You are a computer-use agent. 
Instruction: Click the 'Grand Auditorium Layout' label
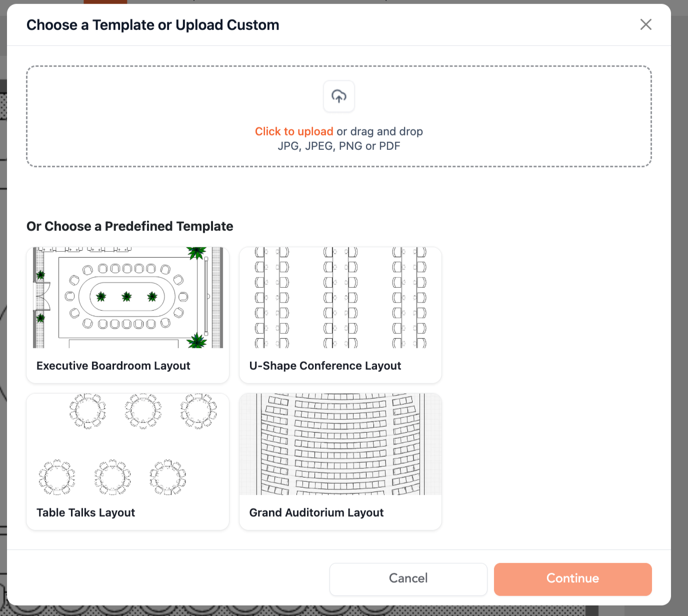tap(316, 513)
